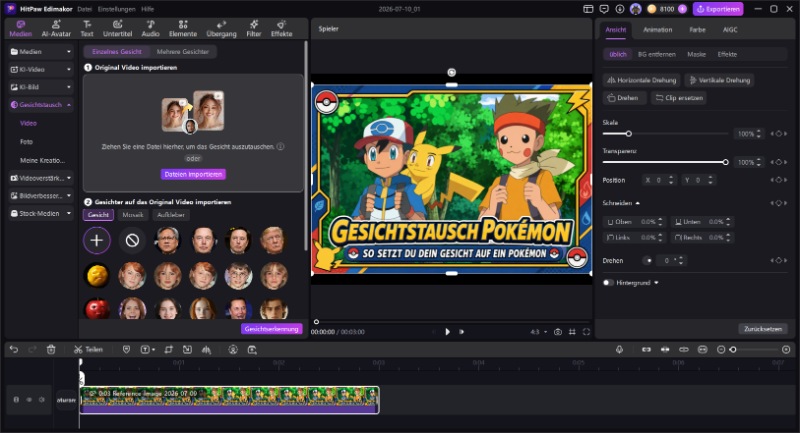Screen dimensions: 800x433
Task: Switch to the Mehrere Gesichter tab
Action: 183,52
